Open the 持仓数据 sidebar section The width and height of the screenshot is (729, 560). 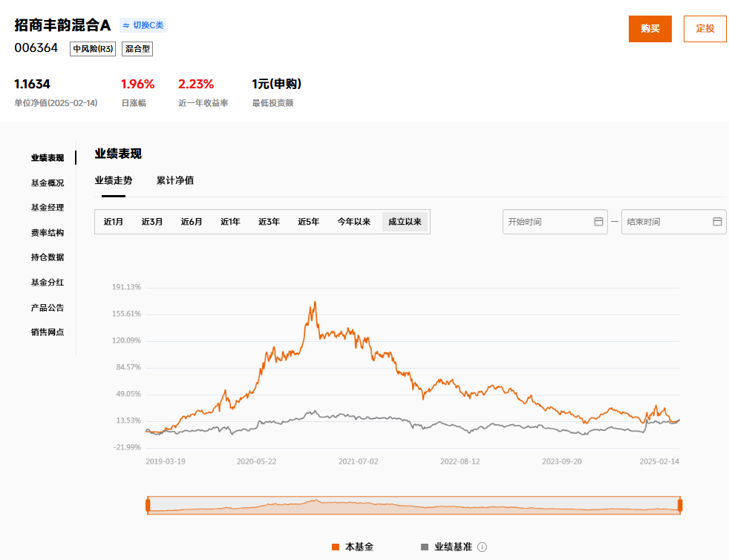(48, 257)
